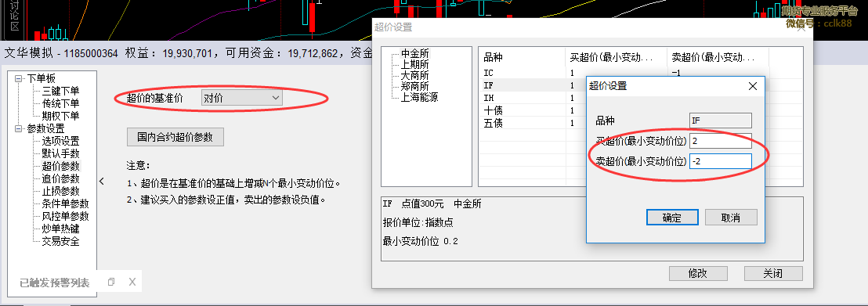Click the 卖超价 input field with -2

tap(720, 161)
